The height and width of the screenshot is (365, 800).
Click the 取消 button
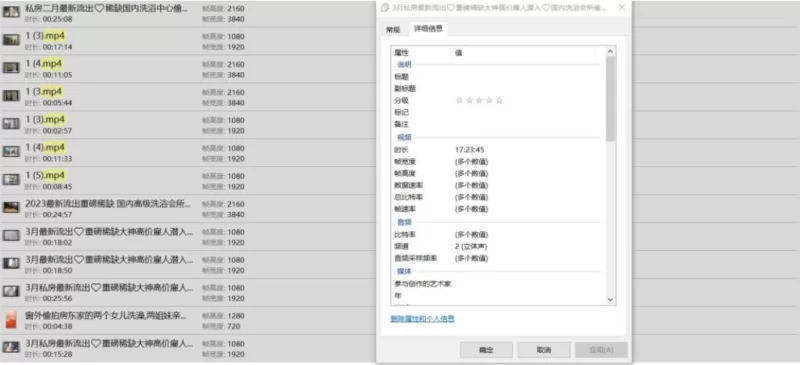coord(544,350)
